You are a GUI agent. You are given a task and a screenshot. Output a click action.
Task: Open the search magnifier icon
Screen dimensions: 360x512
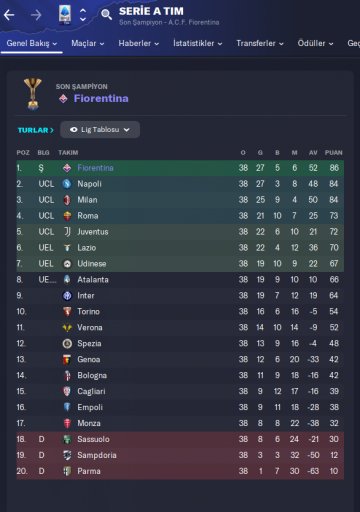106,15
